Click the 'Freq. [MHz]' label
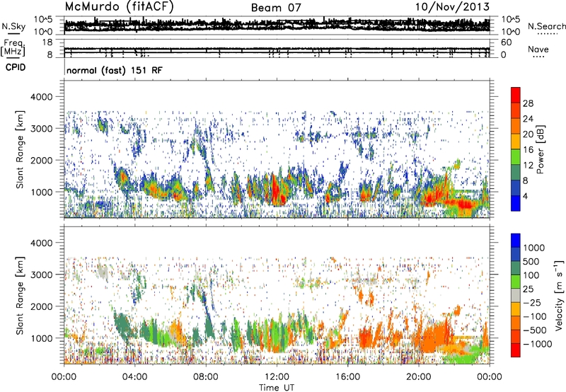The image size is (566, 392). [x=13, y=48]
